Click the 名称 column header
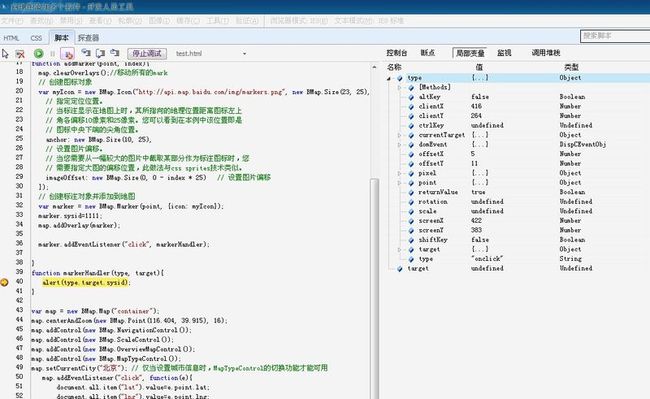The width and height of the screenshot is (650, 399). point(394,67)
